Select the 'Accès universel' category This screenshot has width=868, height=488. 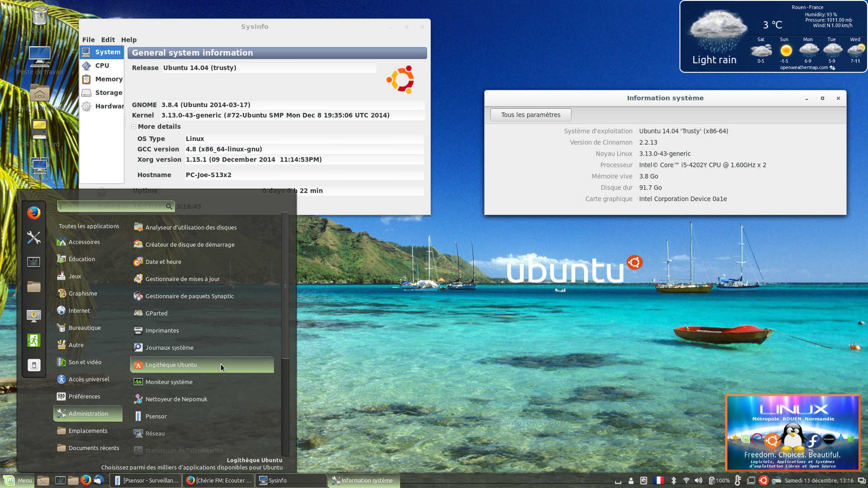click(88, 380)
